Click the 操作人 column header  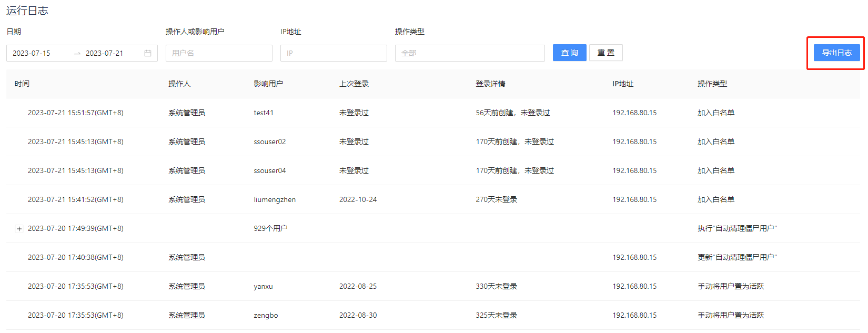(179, 84)
